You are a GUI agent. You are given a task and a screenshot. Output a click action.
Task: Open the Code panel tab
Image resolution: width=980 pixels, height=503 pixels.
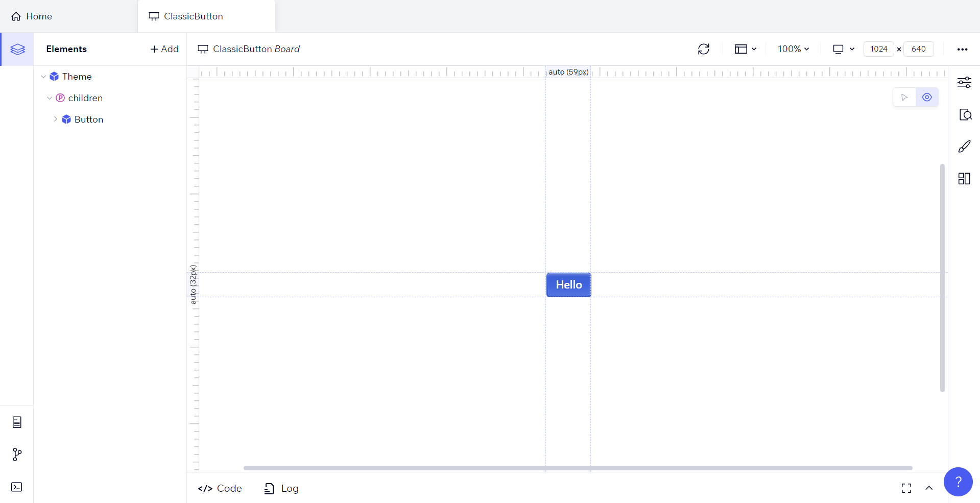click(220, 488)
